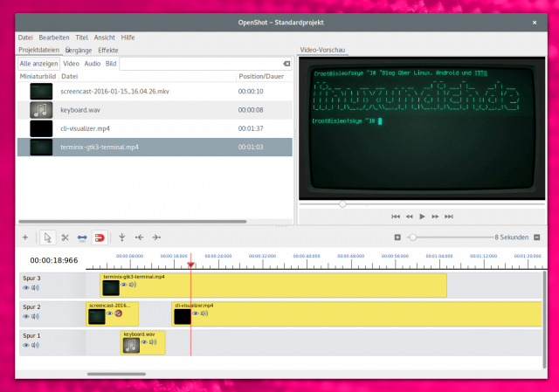Clear the file filter search field
559x392 pixels.
286,64
